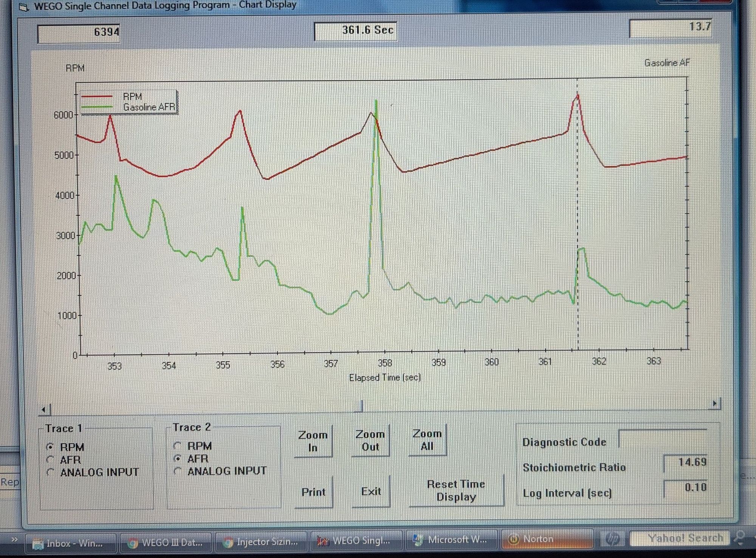Click the Diagnostic Code field
This screenshot has width=756, height=558.
[x=662, y=439]
